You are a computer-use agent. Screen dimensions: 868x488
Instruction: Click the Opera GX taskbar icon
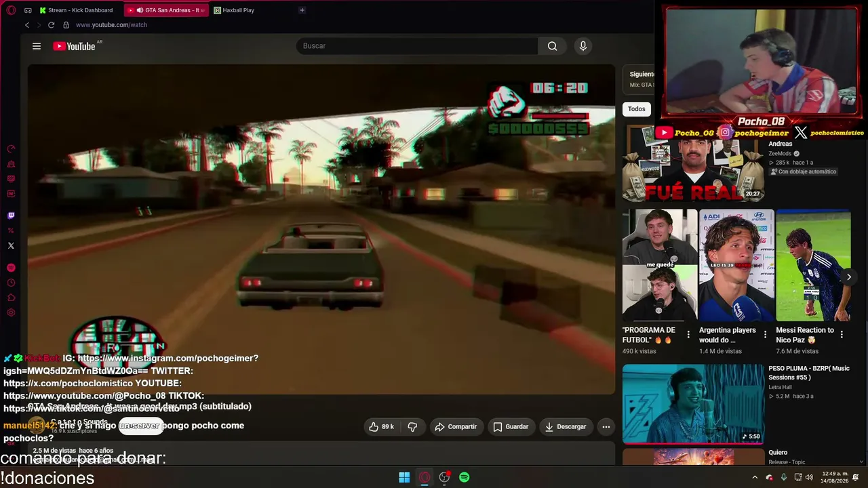[x=425, y=477]
